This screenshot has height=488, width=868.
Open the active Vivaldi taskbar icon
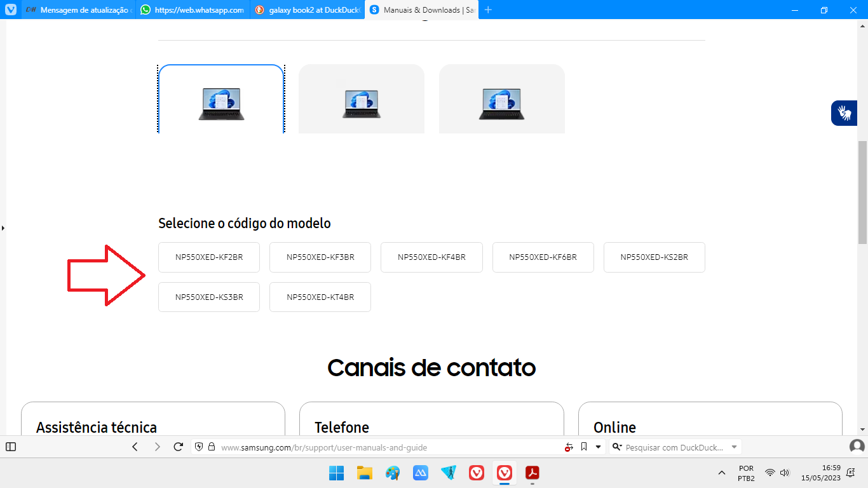505,473
